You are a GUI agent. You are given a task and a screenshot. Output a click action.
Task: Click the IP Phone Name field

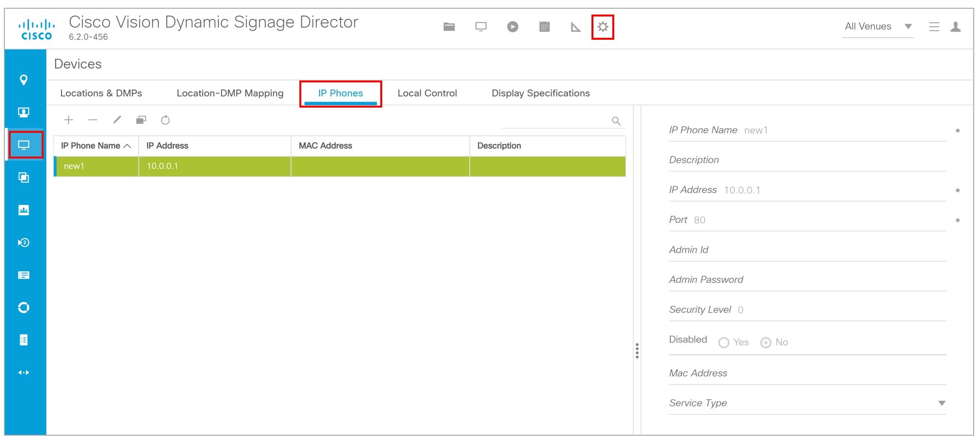tap(808, 130)
